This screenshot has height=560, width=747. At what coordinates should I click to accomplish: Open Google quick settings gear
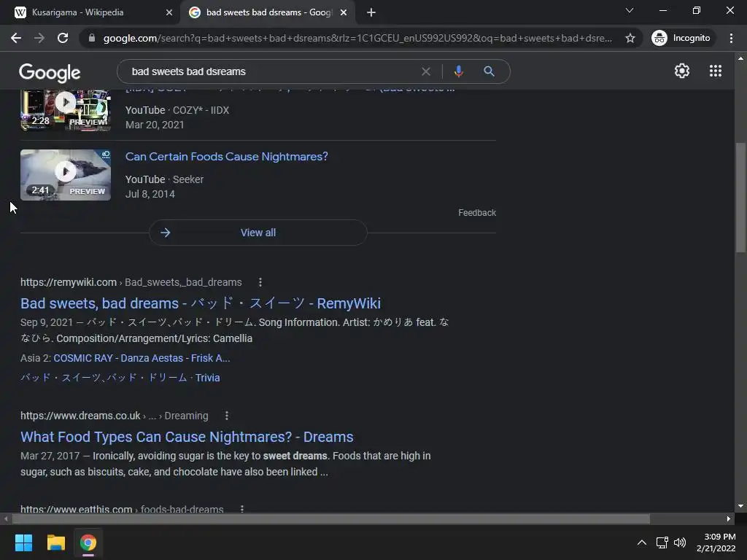682,71
